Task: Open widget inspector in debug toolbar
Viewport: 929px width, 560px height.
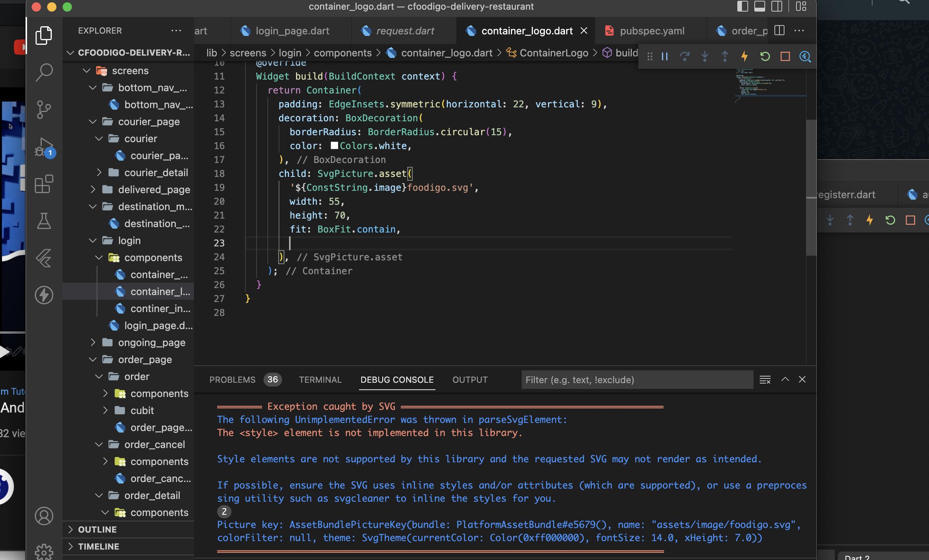Action: (805, 57)
